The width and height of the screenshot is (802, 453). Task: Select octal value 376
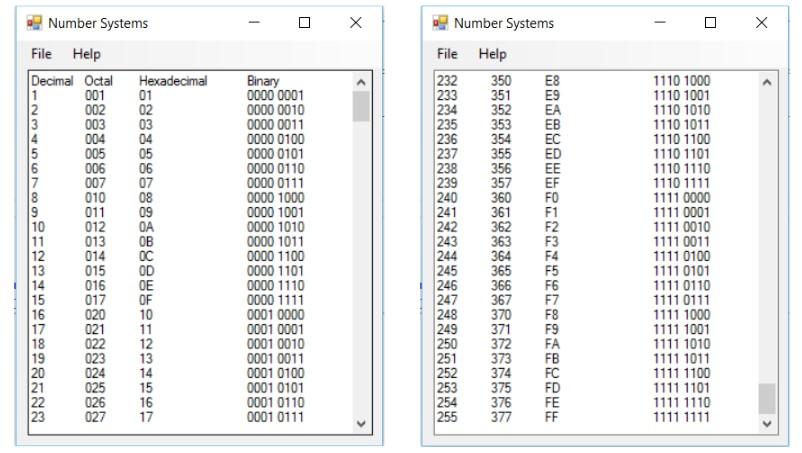(501, 402)
